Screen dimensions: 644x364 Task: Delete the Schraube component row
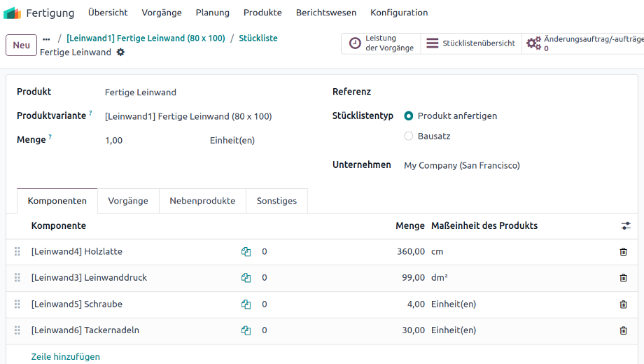coord(623,304)
